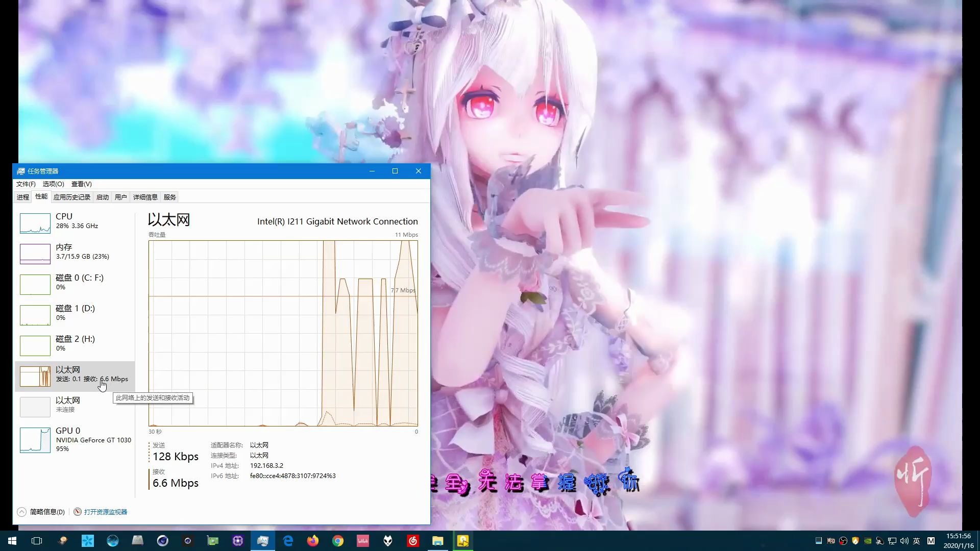Click the IPv4 address 192.168.3.2
This screenshot has width=980, height=551.
point(266,466)
